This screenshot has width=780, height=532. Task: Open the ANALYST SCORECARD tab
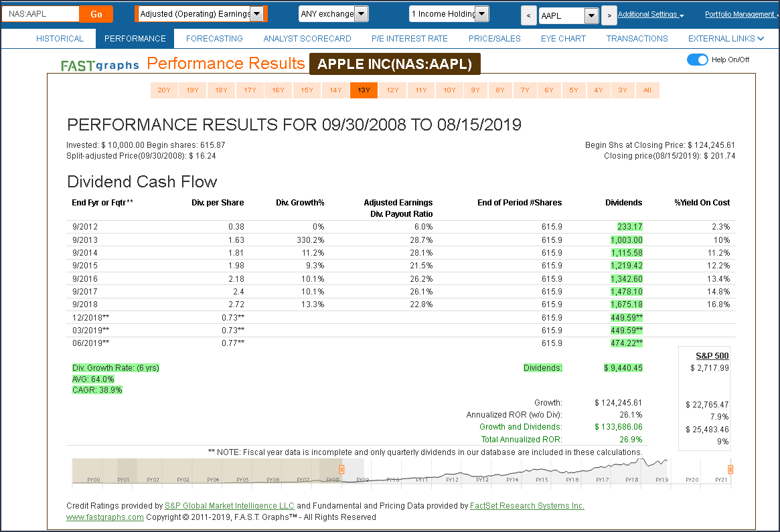307,38
